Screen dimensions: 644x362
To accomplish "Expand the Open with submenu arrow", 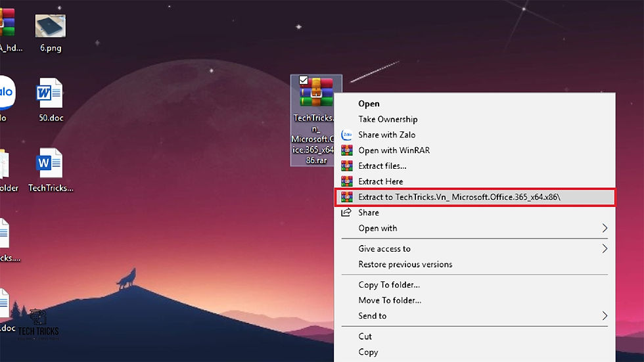I will click(605, 228).
